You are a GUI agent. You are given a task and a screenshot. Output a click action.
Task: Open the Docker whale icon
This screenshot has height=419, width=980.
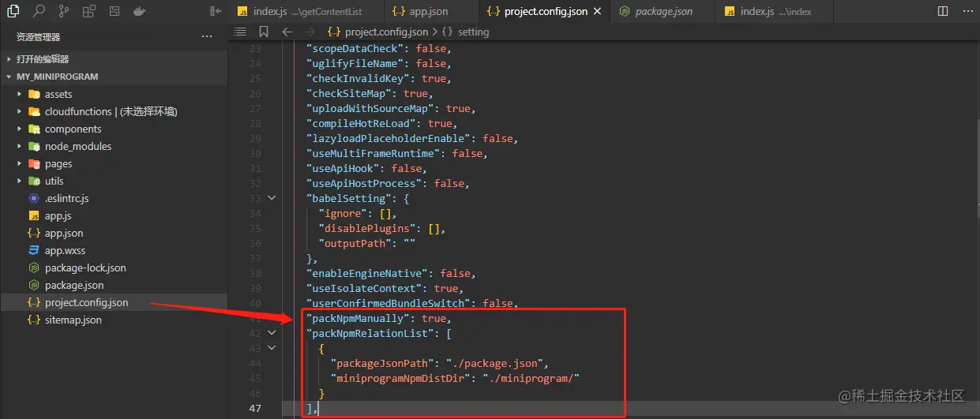pyautogui.click(x=139, y=12)
